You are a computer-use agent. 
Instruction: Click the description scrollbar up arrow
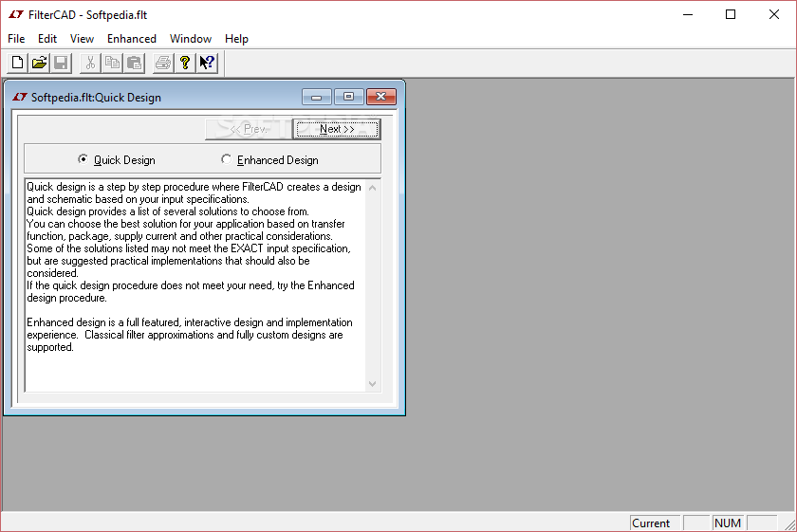point(372,188)
